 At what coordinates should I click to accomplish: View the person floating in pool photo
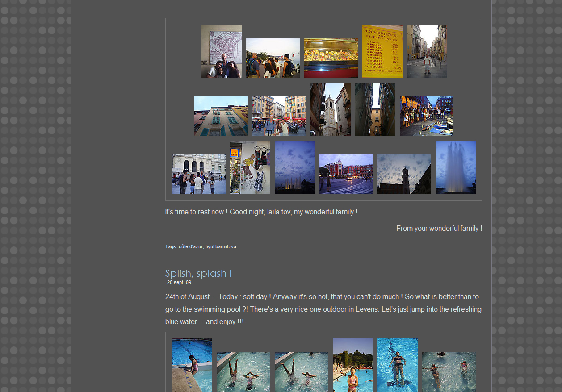click(x=397, y=365)
